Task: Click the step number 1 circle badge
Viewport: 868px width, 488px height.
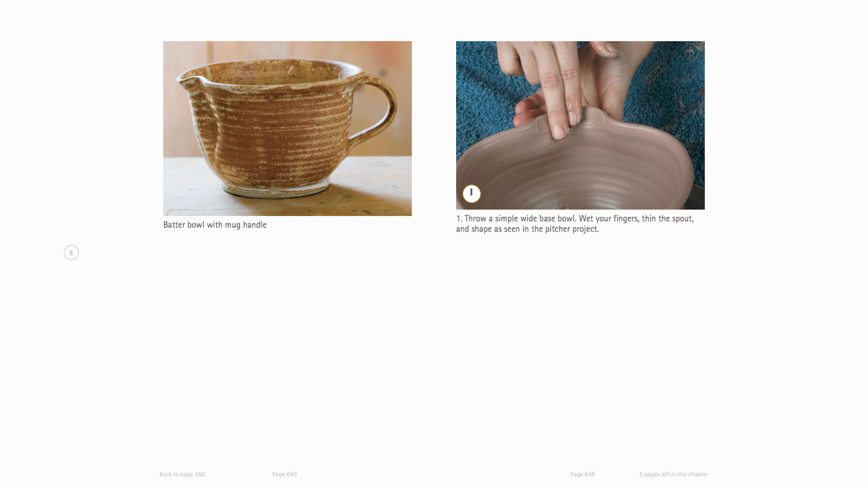Action: pyautogui.click(x=472, y=193)
